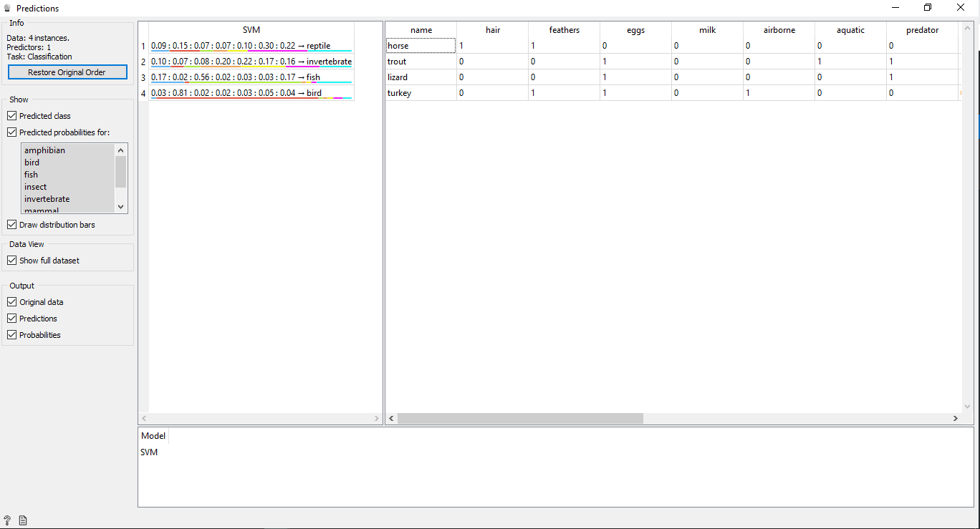Maximize the Predictions window
The image size is (980, 529).
pyautogui.click(x=928, y=8)
